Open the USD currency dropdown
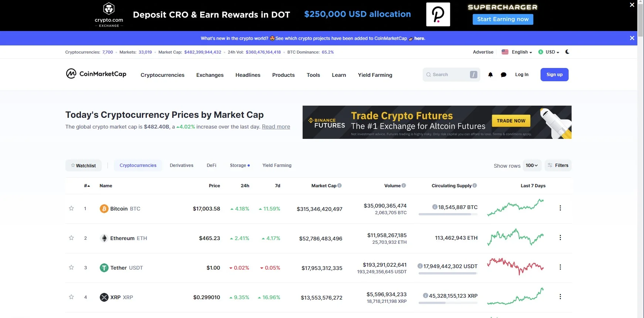The width and height of the screenshot is (644, 318). (x=549, y=52)
